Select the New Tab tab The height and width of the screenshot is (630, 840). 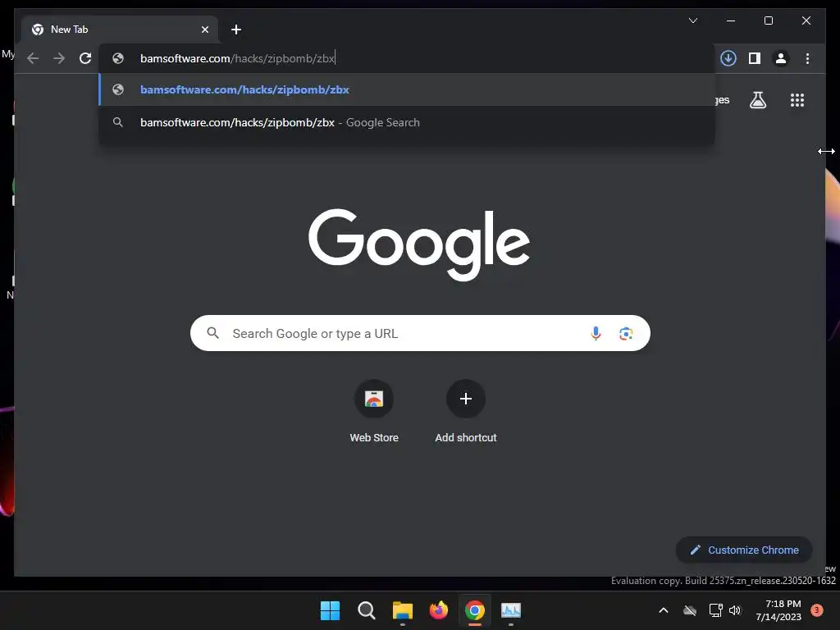(x=120, y=30)
